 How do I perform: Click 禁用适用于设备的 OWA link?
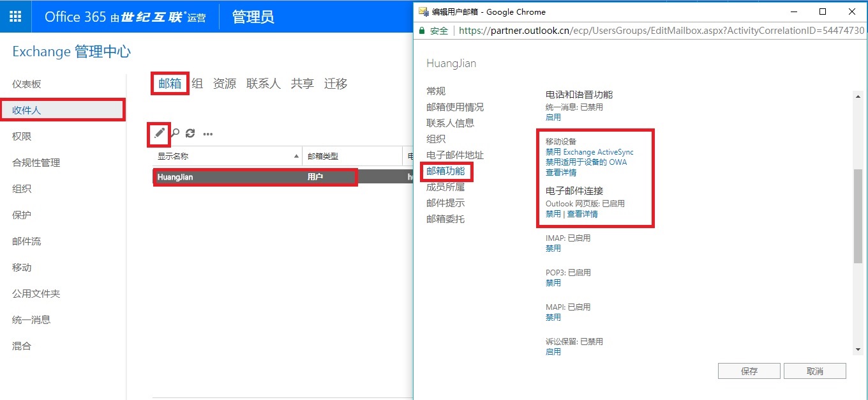(587, 162)
